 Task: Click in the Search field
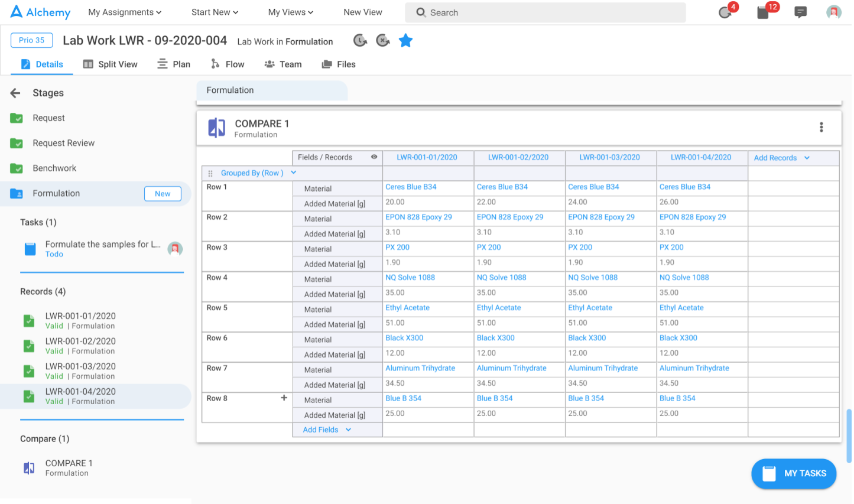coord(545,12)
